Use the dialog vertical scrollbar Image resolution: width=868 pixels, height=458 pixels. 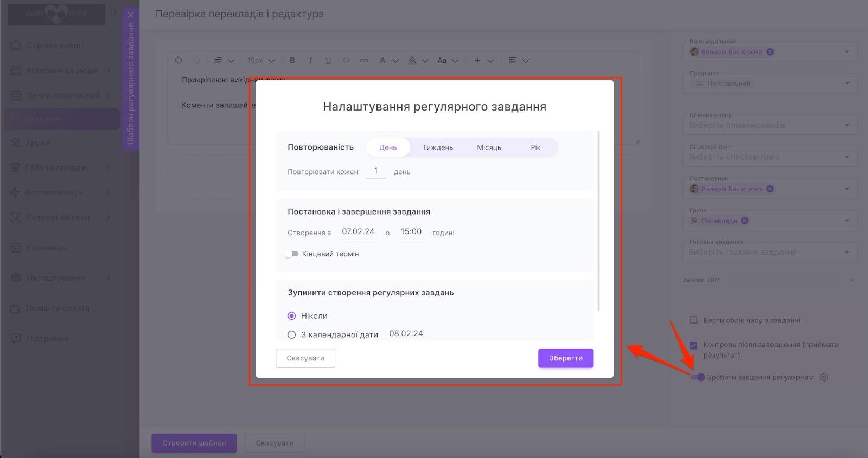599,221
